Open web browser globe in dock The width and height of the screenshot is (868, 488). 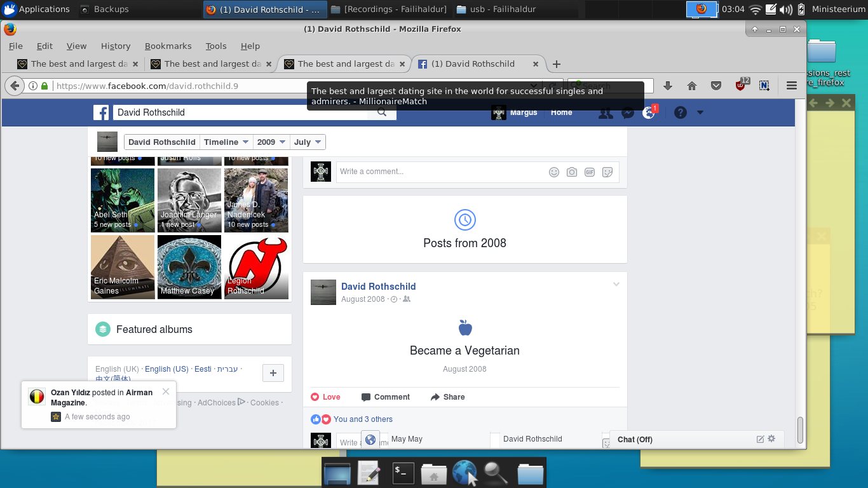(x=465, y=473)
